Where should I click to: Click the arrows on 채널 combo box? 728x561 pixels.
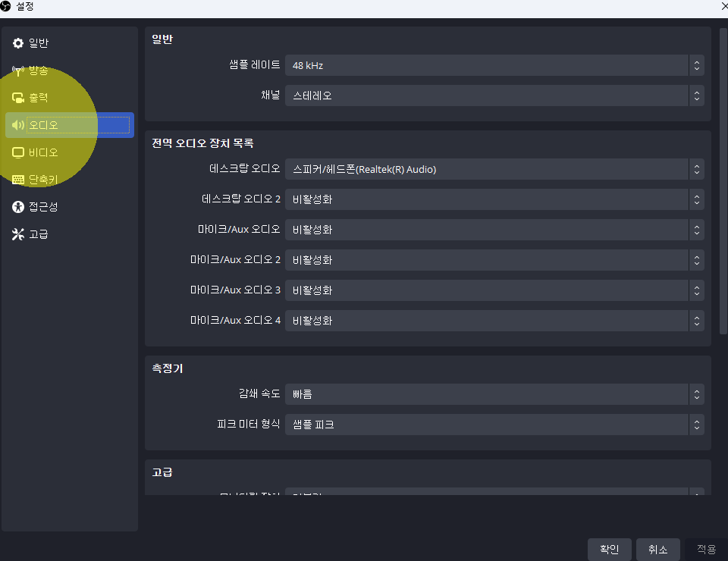click(x=696, y=96)
